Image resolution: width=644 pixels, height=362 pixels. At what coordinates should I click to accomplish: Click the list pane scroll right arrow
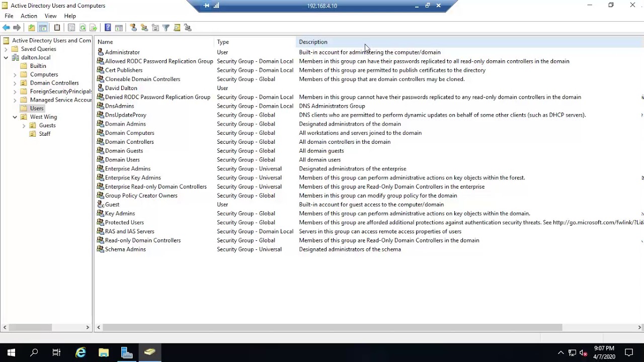pyautogui.click(x=639, y=327)
